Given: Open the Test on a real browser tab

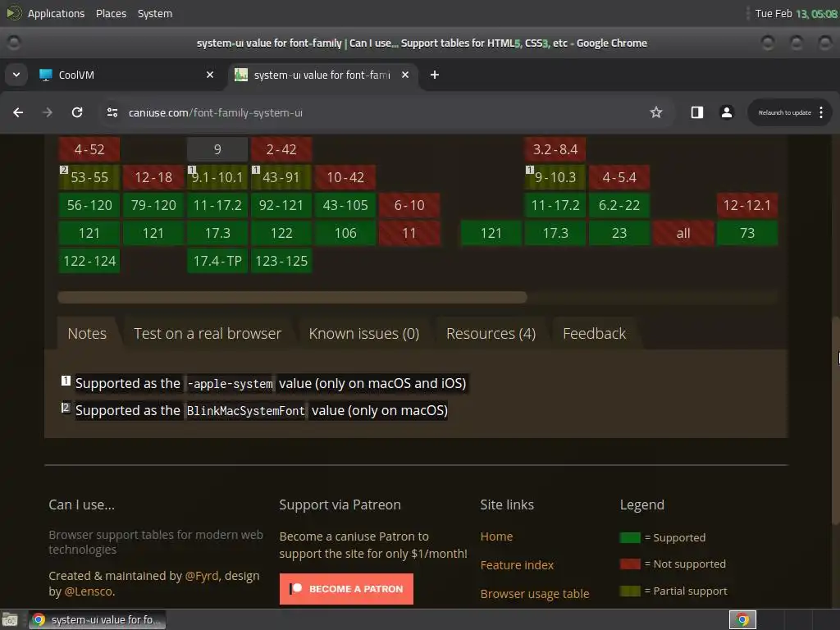Looking at the screenshot, I should [x=208, y=334].
